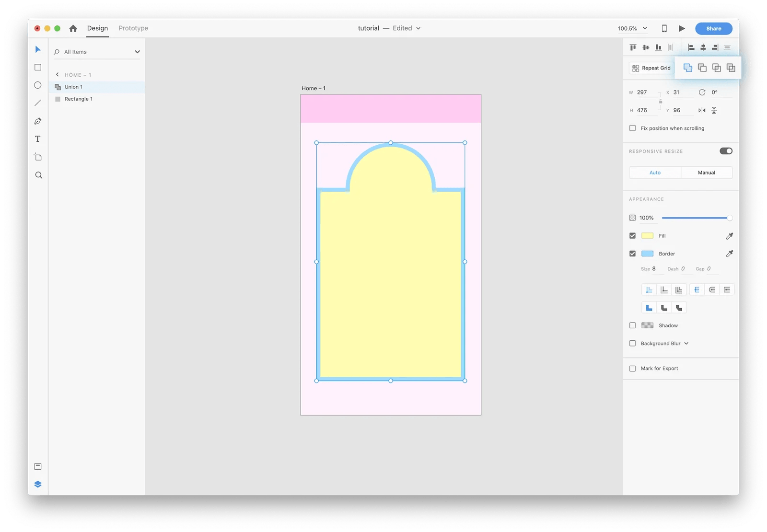Screen dimensions: 767x532
Task: Click the opacity slider track
Action: pyautogui.click(x=696, y=218)
